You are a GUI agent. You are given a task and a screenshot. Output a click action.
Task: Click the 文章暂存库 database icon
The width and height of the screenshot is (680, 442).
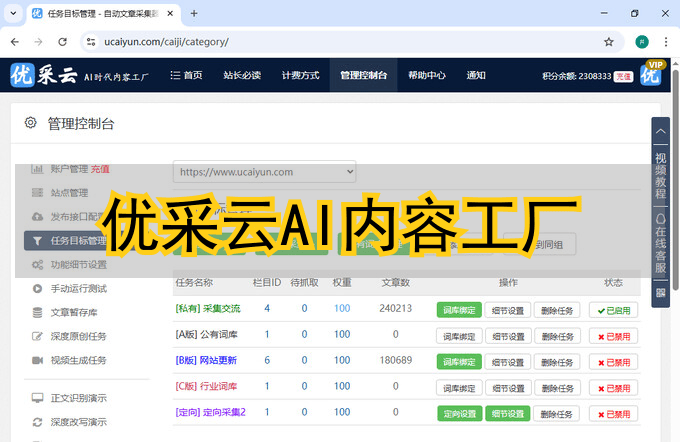pos(37,312)
